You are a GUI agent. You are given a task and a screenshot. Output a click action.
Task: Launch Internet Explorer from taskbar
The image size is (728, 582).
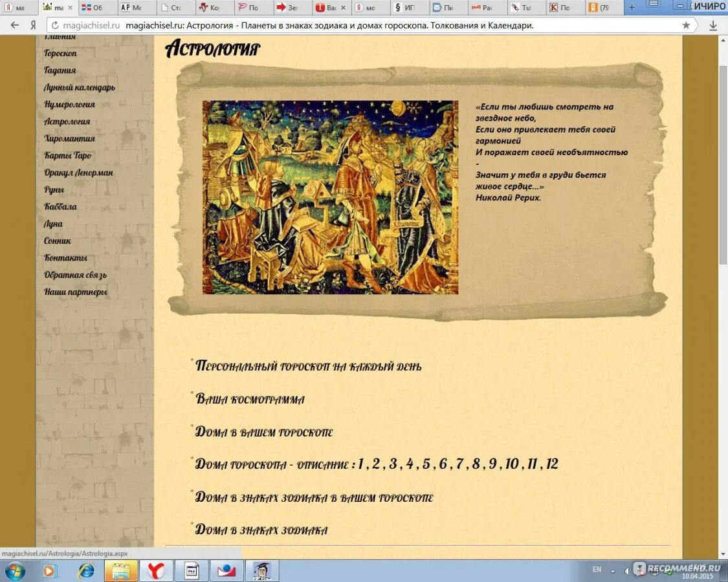tap(86, 571)
